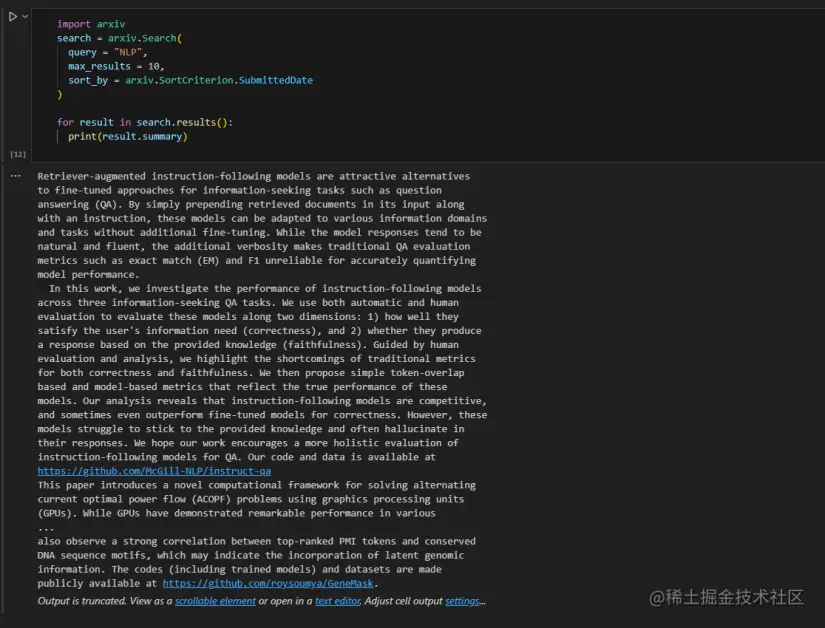Screen dimensions: 825x628
Task: Click the output line starting 'This paper introduces a novel'
Action: 257,485
